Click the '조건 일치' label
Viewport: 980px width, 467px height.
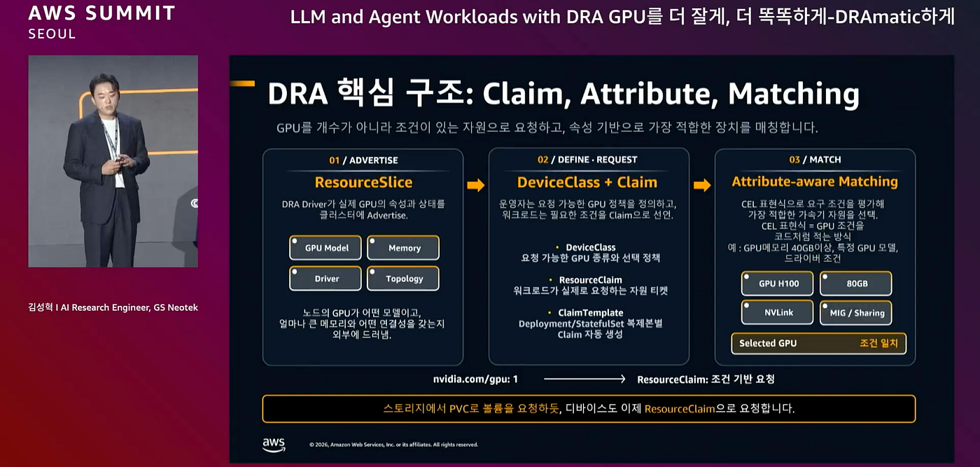(878, 343)
